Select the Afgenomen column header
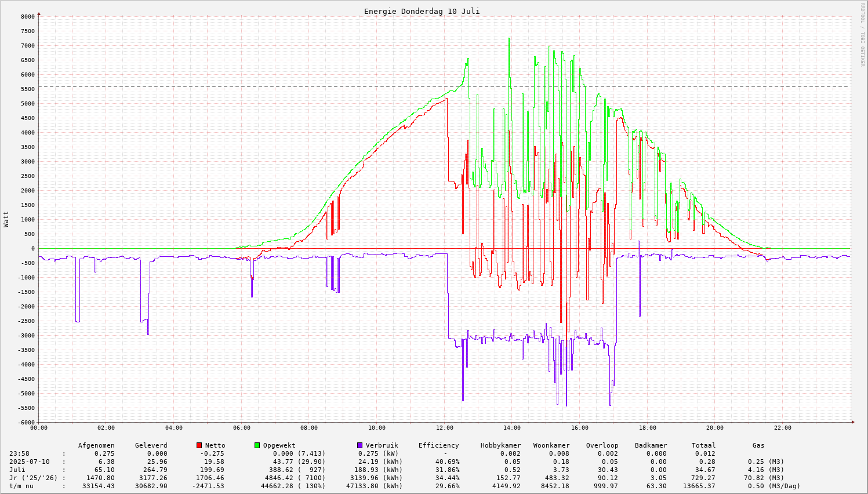This screenshot has height=494, width=868. [96, 445]
